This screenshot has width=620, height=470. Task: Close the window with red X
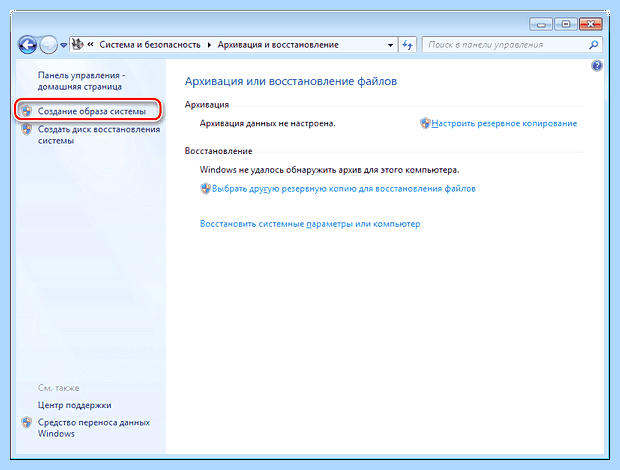(x=591, y=25)
